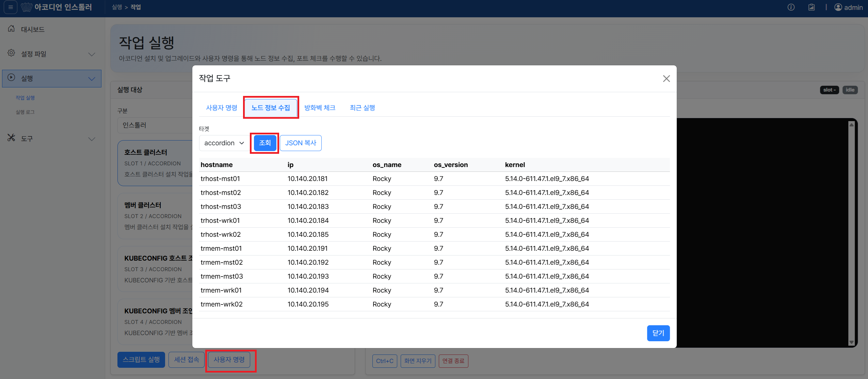Open the 구분 인스톨러 select box

155,125
